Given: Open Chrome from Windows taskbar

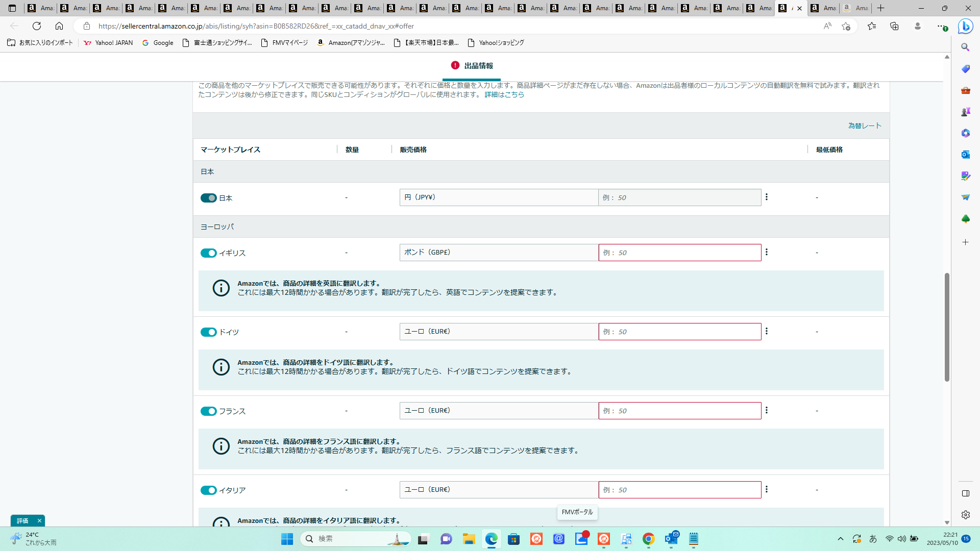Looking at the screenshot, I should pos(648,539).
